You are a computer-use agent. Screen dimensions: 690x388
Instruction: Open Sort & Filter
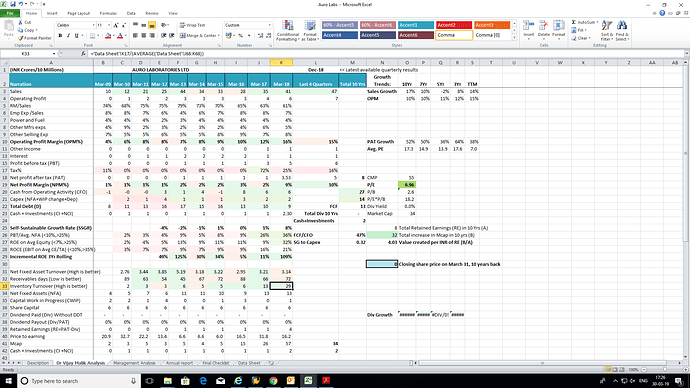pyautogui.click(x=606, y=31)
